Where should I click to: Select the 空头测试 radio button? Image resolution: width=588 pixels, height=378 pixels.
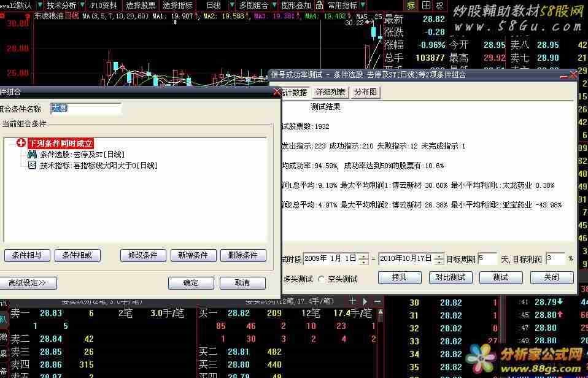pyautogui.click(x=322, y=279)
